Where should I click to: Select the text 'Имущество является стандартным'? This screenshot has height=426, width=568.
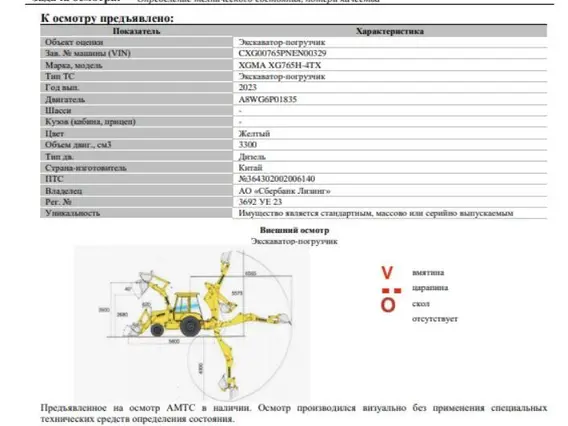point(305,213)
